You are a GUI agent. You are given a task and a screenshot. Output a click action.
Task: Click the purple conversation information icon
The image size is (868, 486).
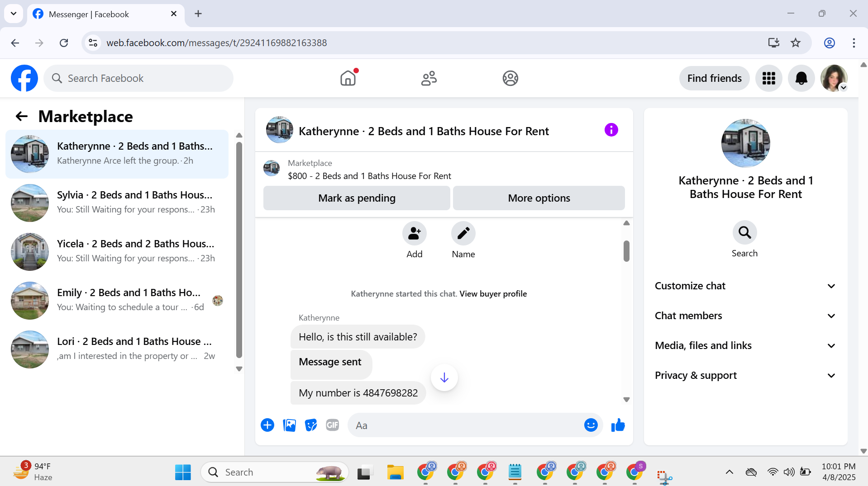pos(611,130)
